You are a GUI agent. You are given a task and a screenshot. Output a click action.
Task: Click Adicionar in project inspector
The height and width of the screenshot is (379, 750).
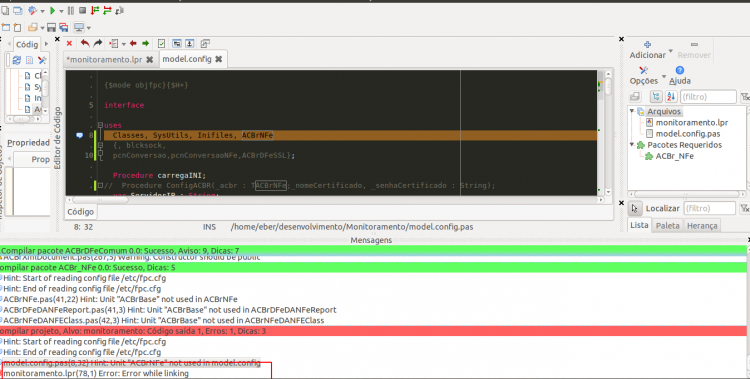(647, 50)
